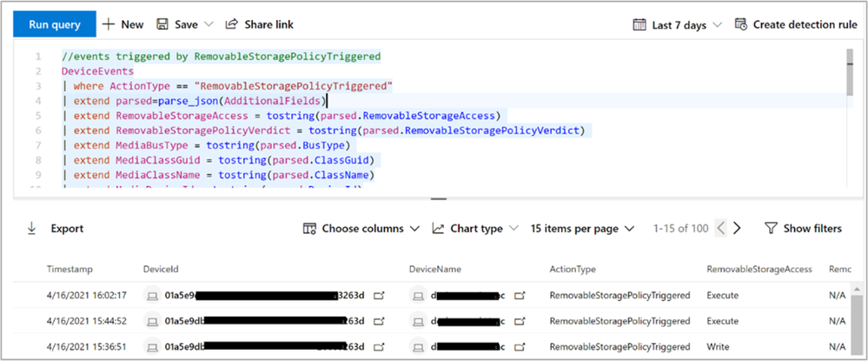This screenshot has height=361, width=868.
Task: Open DeviceId link in the 15:44:52 row
Action: 379,321
